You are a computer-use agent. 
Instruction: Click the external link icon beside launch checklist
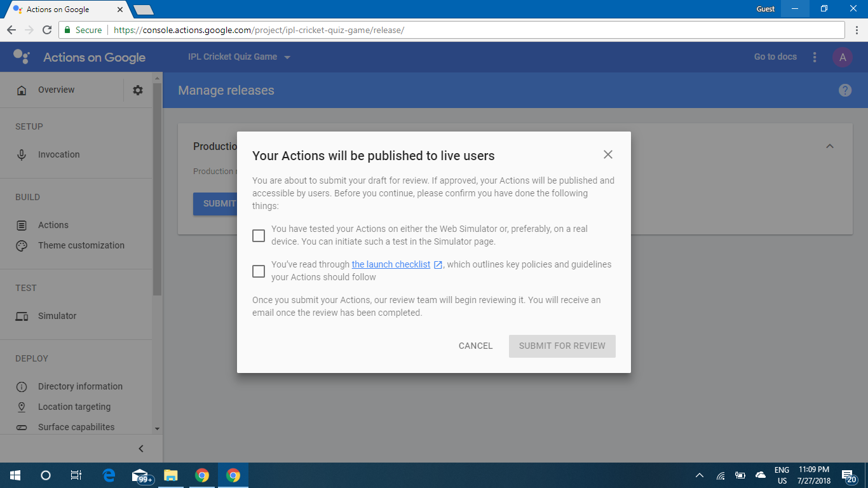coord(438,264)
